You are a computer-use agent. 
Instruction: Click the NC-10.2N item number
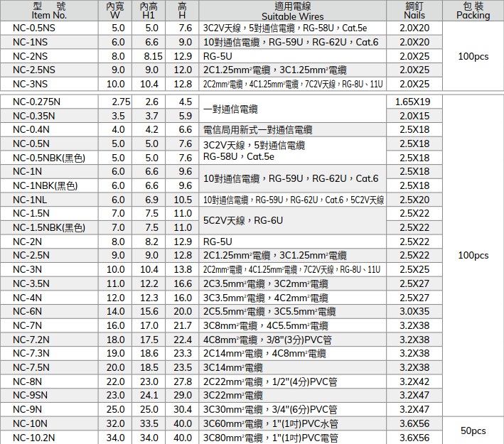(x=33, y=438)
